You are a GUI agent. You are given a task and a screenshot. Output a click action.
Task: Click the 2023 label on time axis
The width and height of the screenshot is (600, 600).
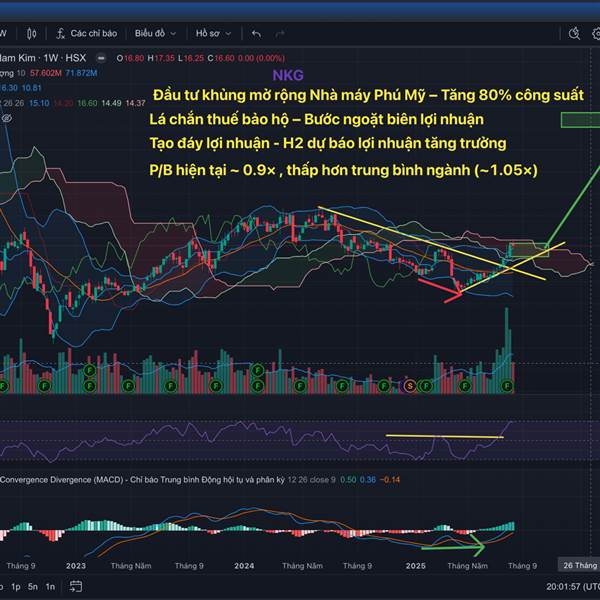pyautogui.click(x=76, y=566)
